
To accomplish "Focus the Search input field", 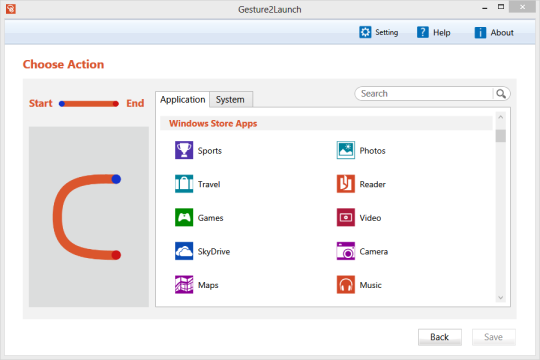I will tap(425, 94).
